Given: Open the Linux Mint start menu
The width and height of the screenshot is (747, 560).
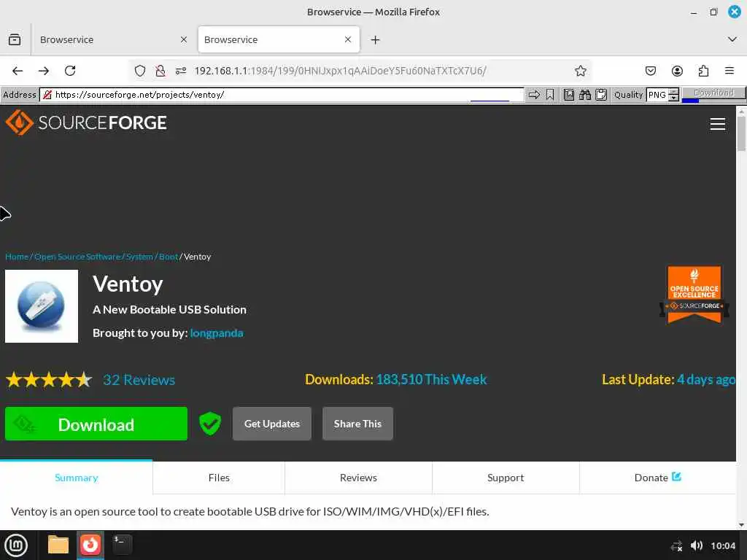Looking at the screenshot, I should point(16,545).
